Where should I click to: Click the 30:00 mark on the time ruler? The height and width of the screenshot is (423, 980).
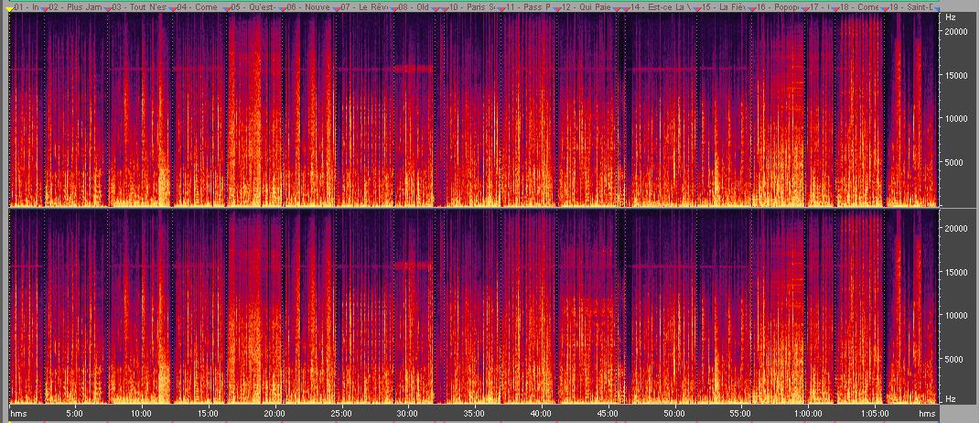click(407, 414)
